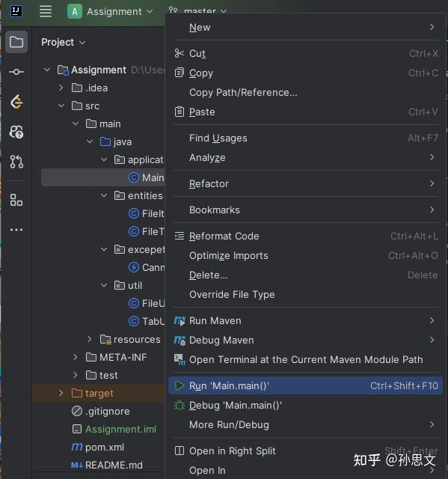Select Run 'Main.main()' menu entry
448x479 pixels.
tap(305, 386)
